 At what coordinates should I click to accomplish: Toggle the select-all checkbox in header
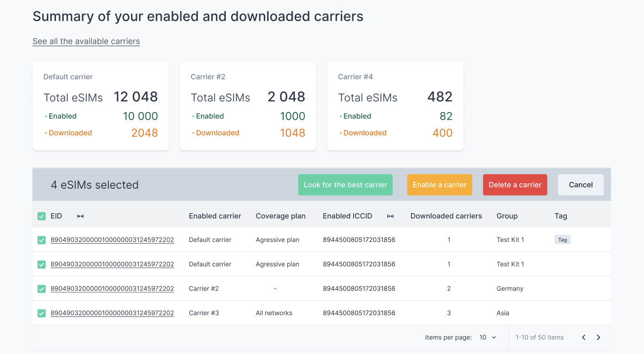42,216
